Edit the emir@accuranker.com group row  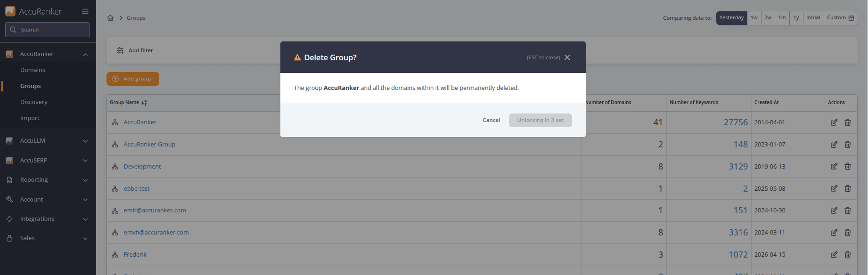834,210
